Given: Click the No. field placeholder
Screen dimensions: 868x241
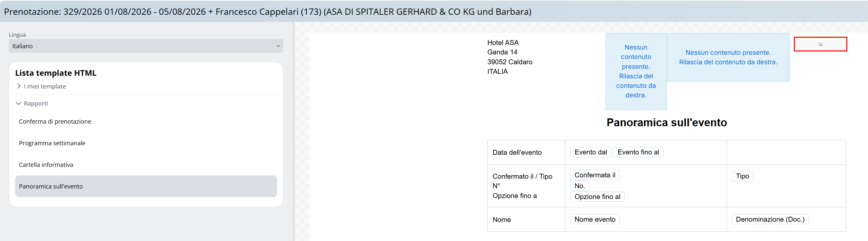Looking at the screenshot, I should pyautogui.click(x=579, y=186).
